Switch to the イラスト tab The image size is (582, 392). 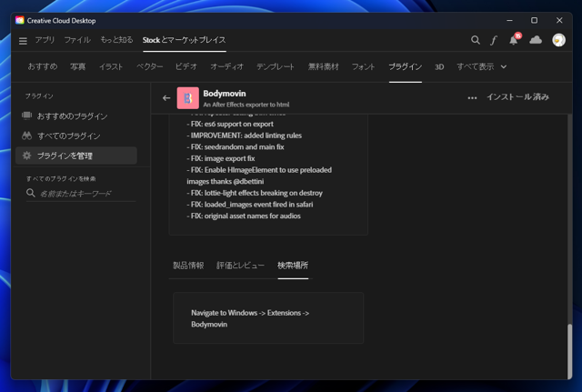111,66
